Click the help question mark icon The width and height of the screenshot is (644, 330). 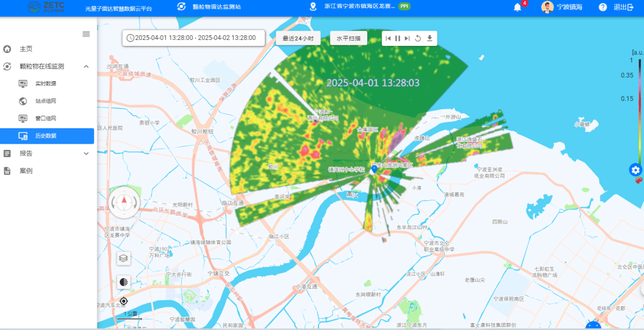(x=603, y=7)
